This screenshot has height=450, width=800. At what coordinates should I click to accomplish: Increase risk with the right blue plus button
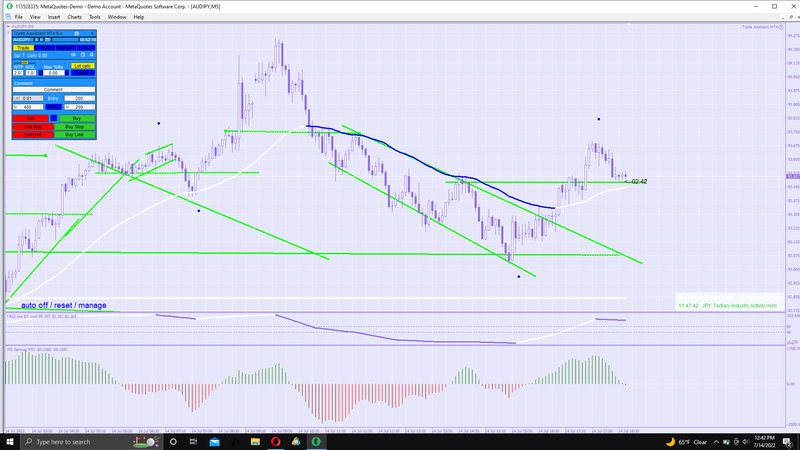coord(67,73)
